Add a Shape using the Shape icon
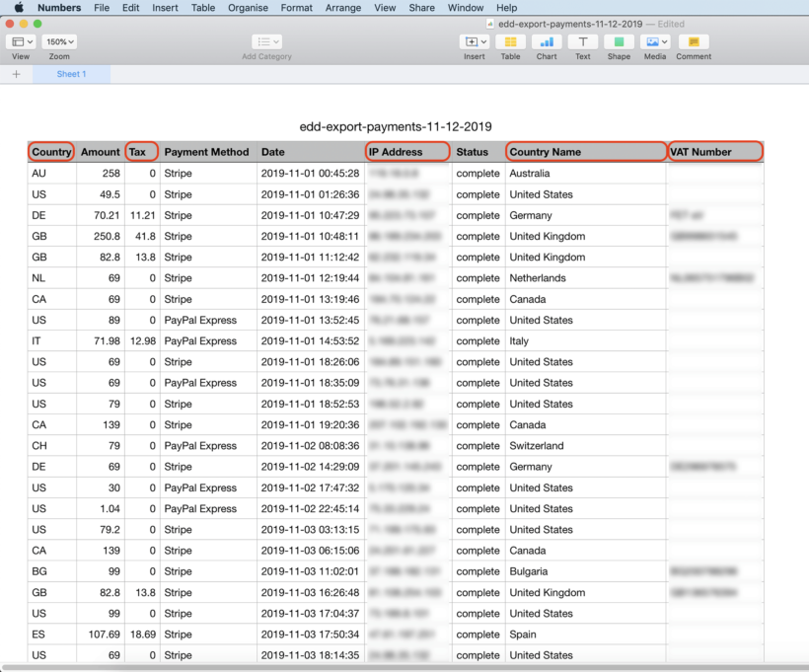 point(619,43)
